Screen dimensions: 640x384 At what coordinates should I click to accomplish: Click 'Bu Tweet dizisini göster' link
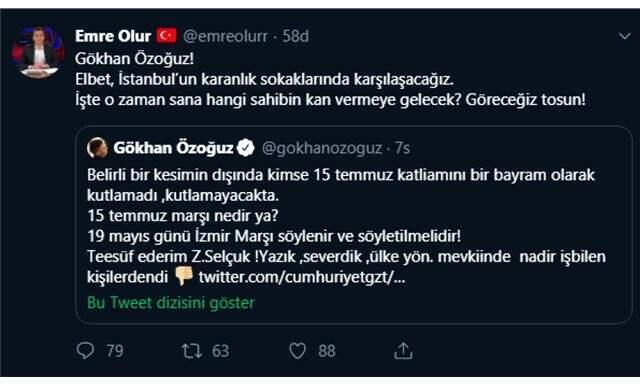pyautogui.click(x=171, y=303)
